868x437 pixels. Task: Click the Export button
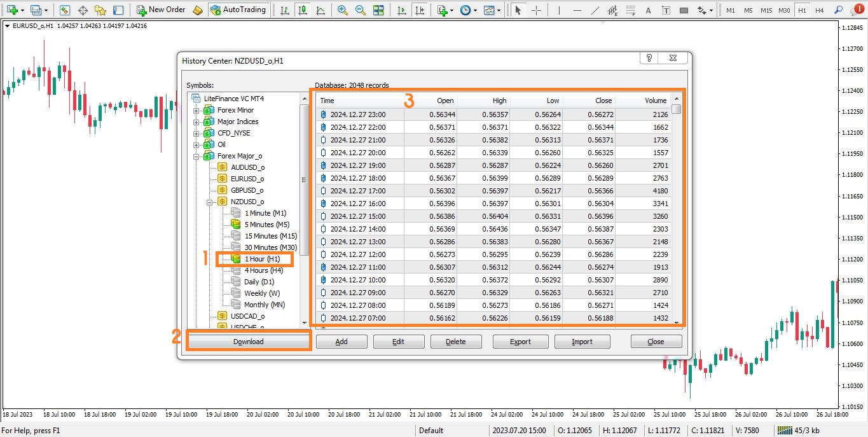pyautogui.click(x=520, y=342)
